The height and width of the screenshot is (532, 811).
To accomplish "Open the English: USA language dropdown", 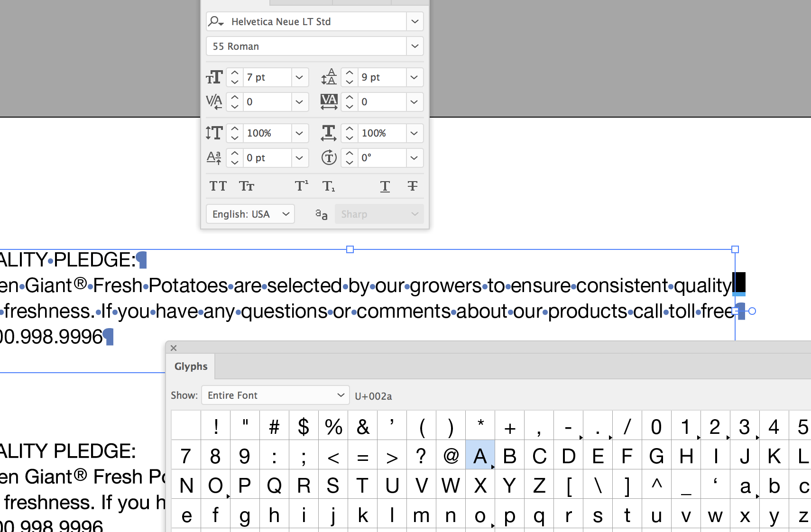I will 250,214.
